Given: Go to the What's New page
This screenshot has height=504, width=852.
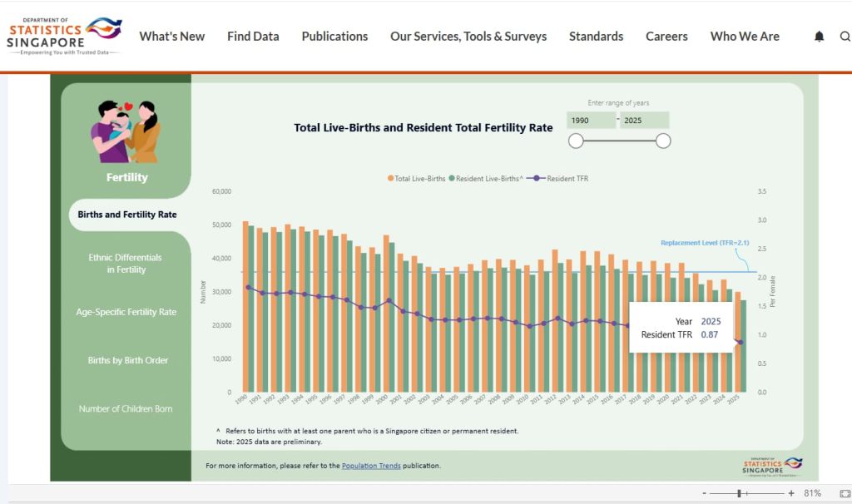Looking at the screenshot, I should 172,37.
